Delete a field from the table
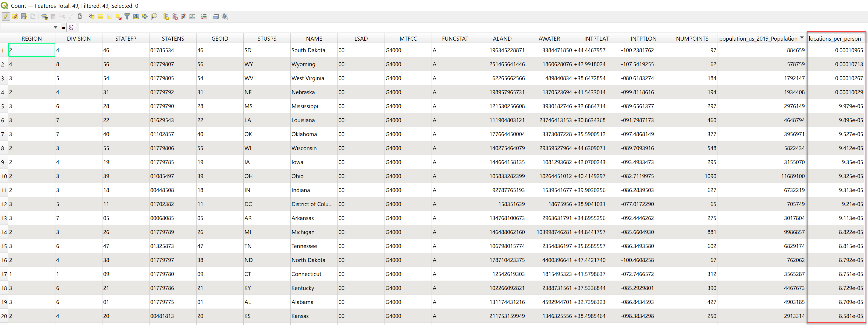 (x=175, y=16)
